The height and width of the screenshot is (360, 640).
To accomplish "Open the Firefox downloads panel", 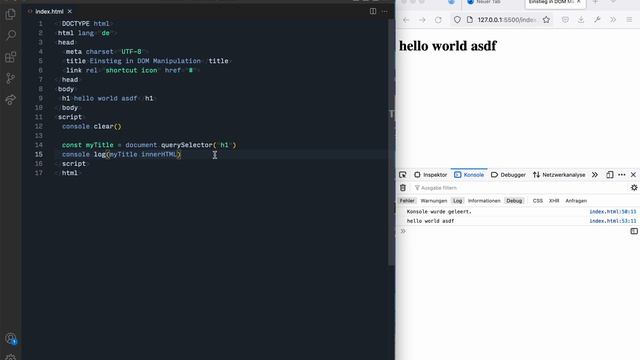I will click(581, 20).
